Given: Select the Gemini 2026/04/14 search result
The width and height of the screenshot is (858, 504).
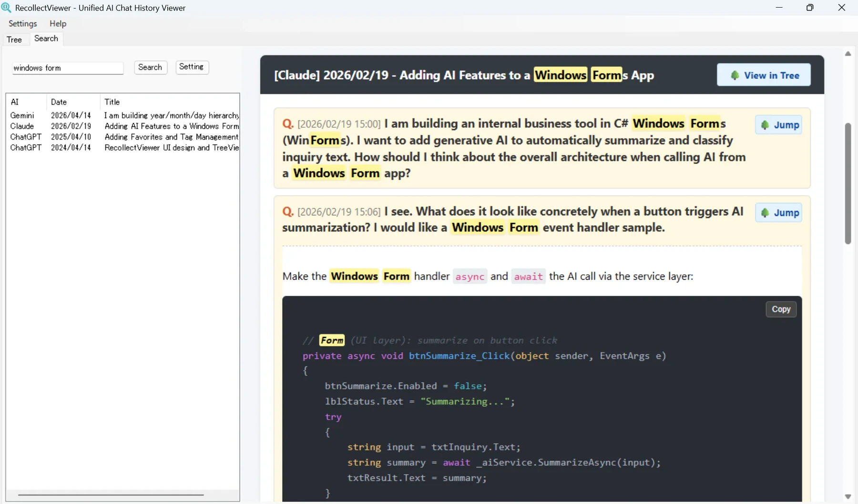Looking at the screenshot, I should click(124, 115).
